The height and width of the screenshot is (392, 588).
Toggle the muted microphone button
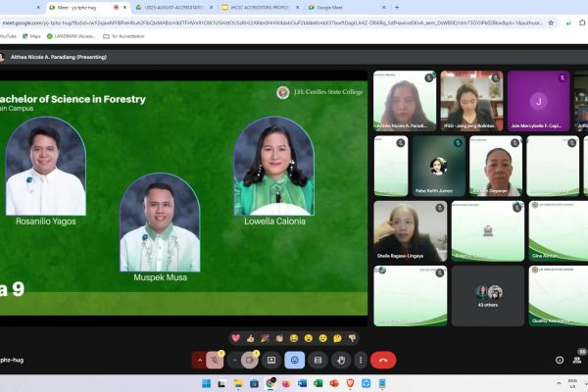pyautogui.click(x=215, y=360)
